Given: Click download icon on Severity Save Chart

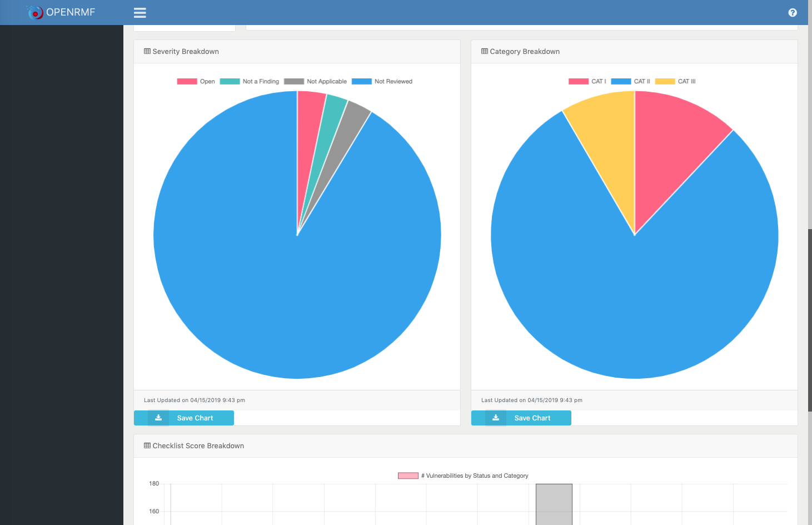Looking at the screenshot, I should 158,418.
